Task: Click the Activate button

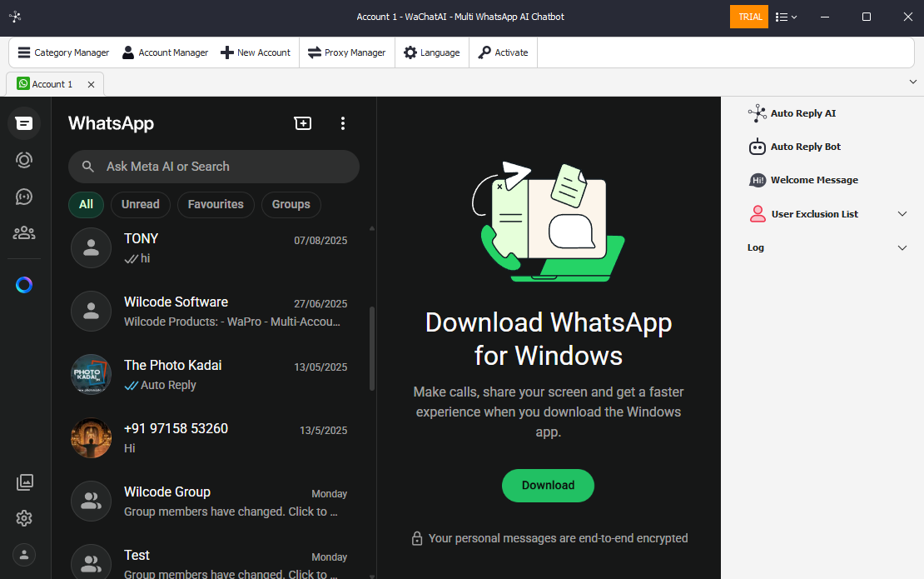Action: (x=503, y=52)
